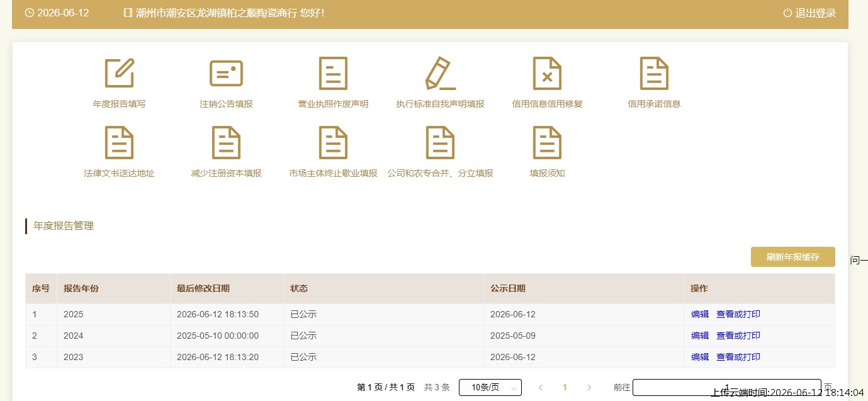Open the 年度报告填写 icon

(119, 73)
